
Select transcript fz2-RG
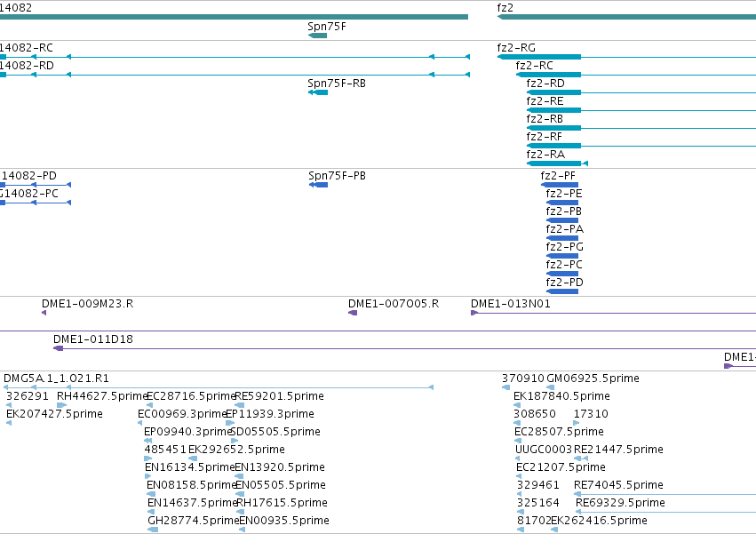(x=516, y=48)
